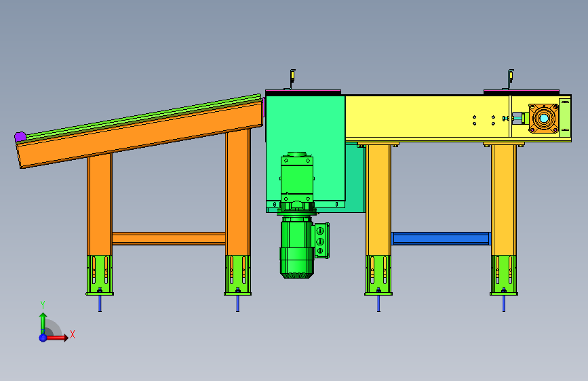This screenshot has width=588, height=381.
Task: Select the long yellow conveyor side panel
Action: [426, 118]
